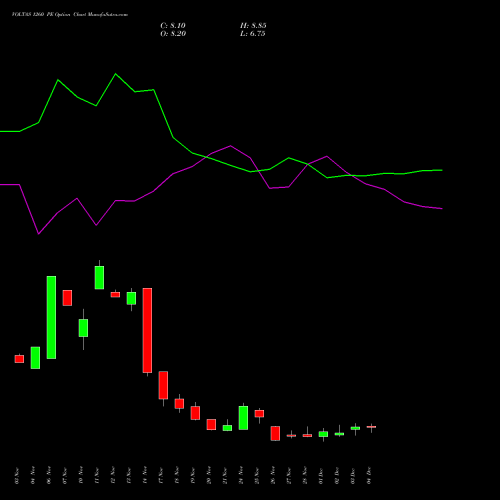This screenshot has height=500, width=500.
Task: Select the 26 Nov date label
Action: [x=273, y=476]
